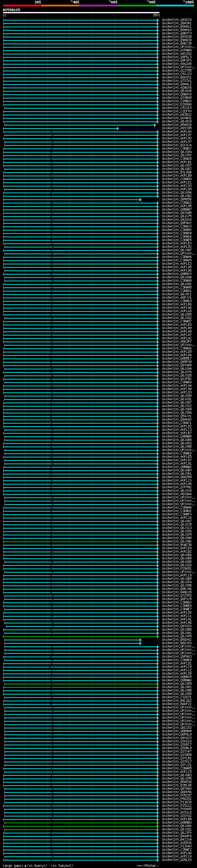
Task: Click the alignment arrowhead for B6KID3
Action: (140, 643)
